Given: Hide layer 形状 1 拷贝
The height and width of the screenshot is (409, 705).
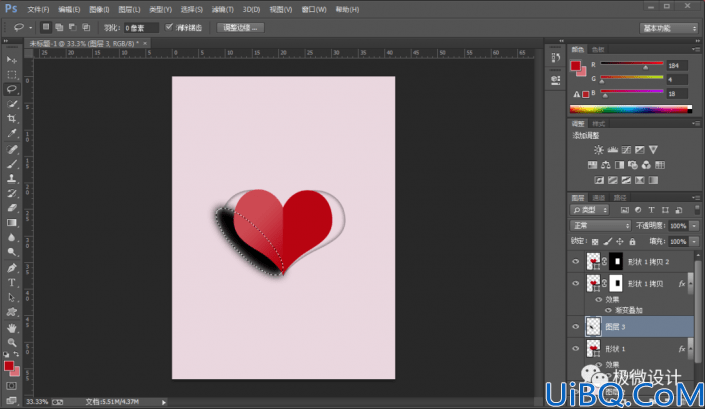Looking at the screenshot, I should pos(576,283).
